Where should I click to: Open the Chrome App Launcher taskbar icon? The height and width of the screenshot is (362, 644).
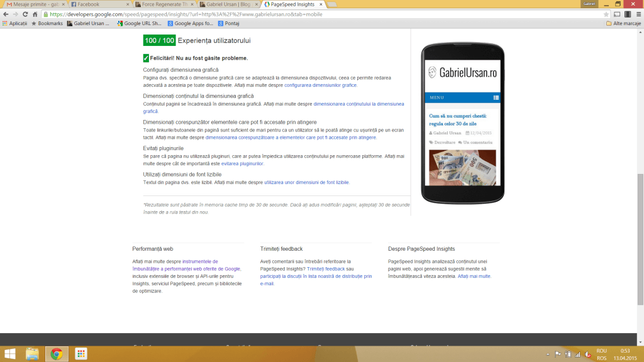81,354
